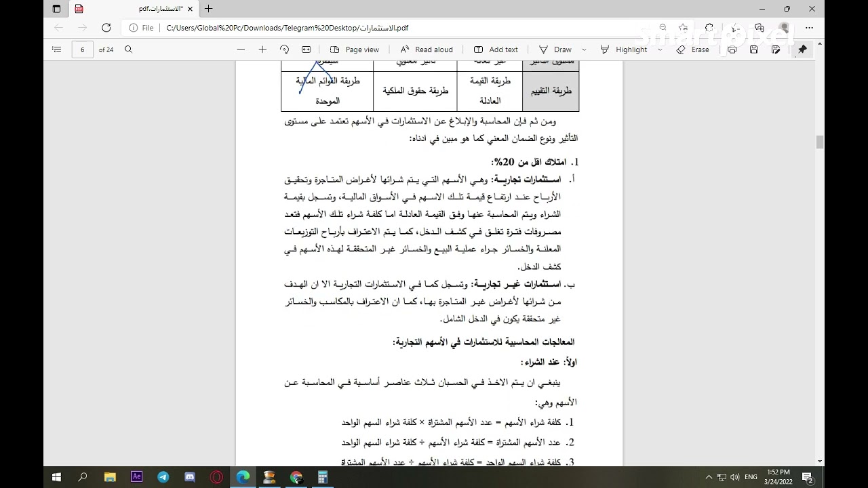Image resolution: width=868 pixels, height=488 pixels.
Task: Open the PDF table of contents sidebar
Action: coord(56,49)
